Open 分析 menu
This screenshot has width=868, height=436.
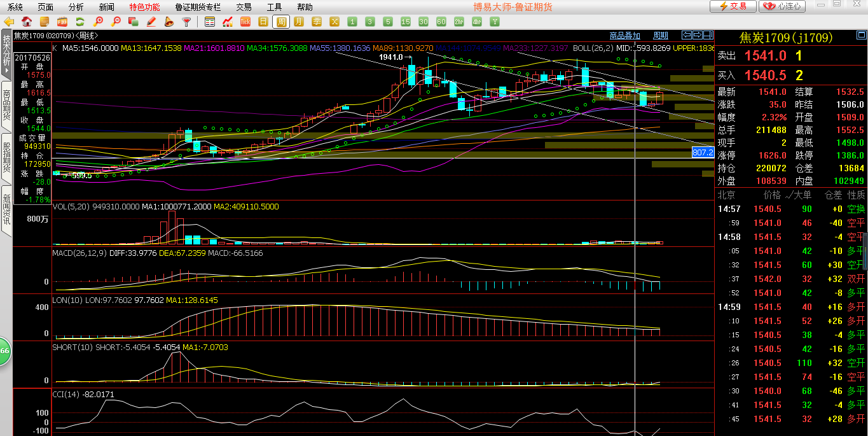click(x=76, y=7)
